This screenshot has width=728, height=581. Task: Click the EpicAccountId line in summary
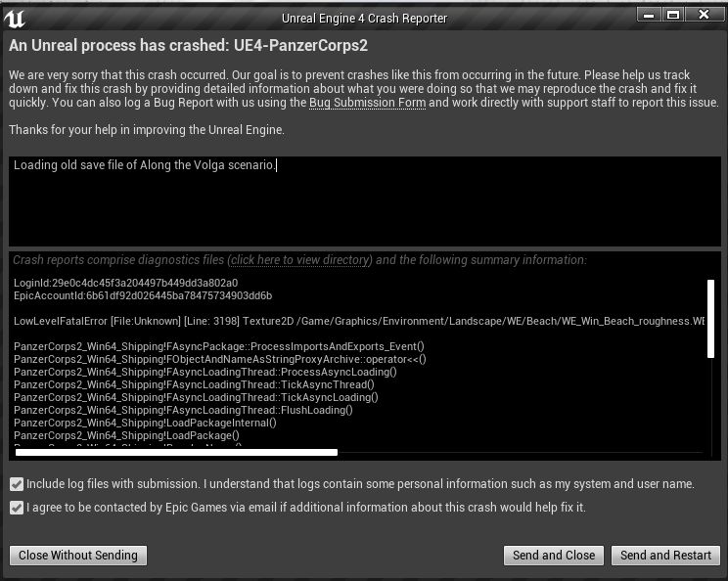pos(143,296)
